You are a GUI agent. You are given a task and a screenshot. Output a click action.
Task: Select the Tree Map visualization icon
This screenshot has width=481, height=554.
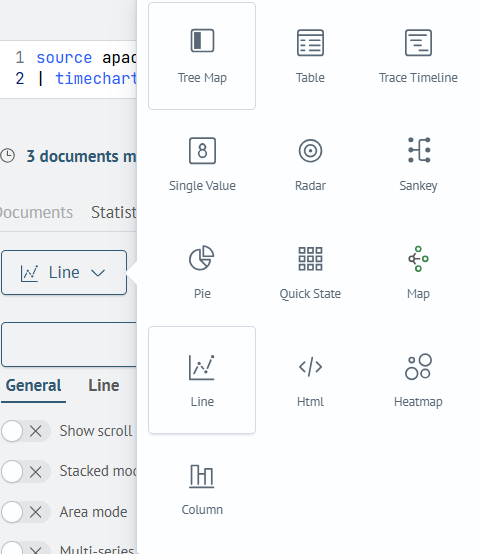click(x=202, y=41)
